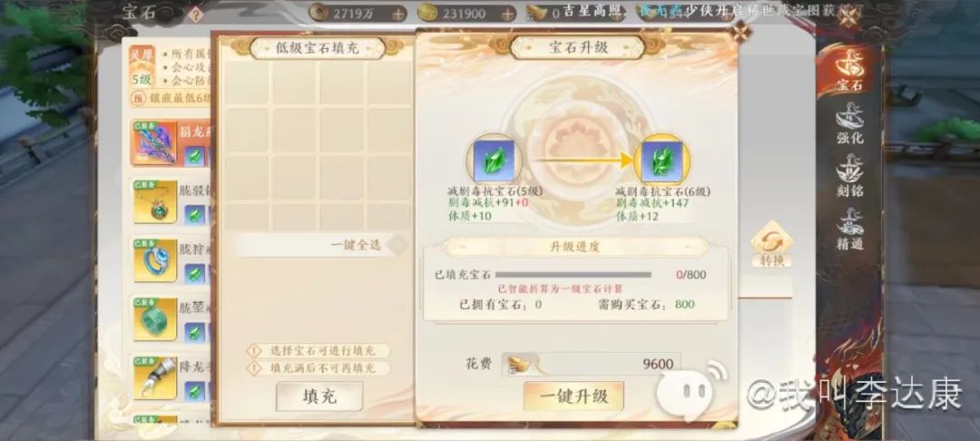Select the 宝石 gem tab icon
The width and height of the screenshot is (980, 441).
[x=850, y=69]
